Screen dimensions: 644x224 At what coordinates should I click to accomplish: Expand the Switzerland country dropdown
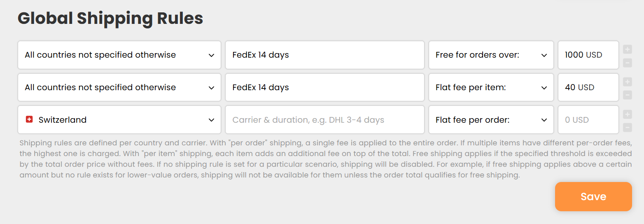(x=119, y=120)
